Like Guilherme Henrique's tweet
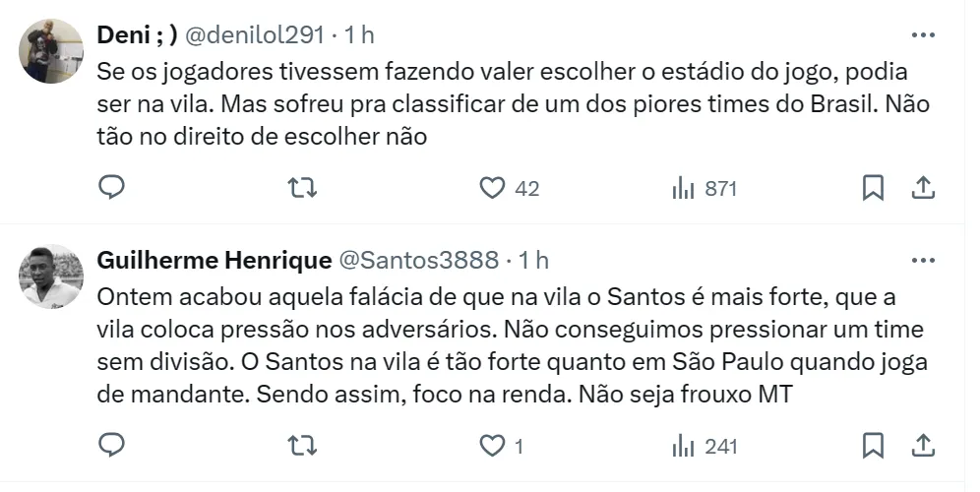Screen dimensions: 980x492 coord(492,446)
